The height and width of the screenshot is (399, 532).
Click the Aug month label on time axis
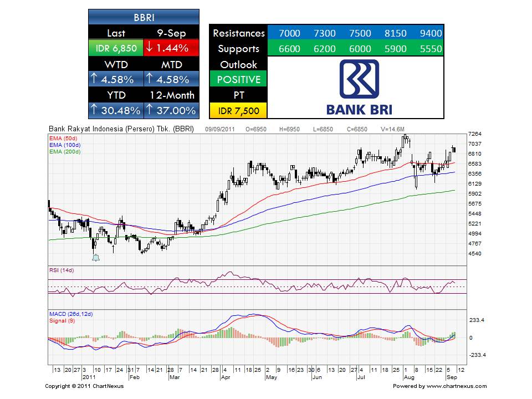tap(409, 377)
